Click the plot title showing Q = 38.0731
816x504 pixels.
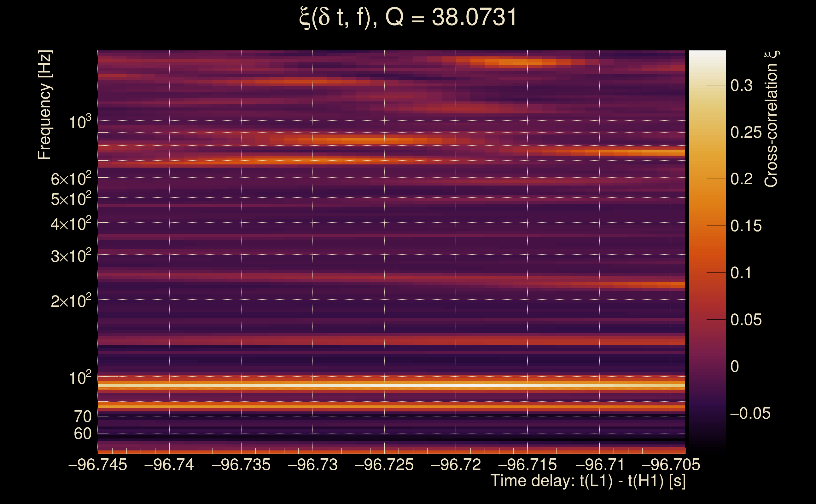click(408, 17)
